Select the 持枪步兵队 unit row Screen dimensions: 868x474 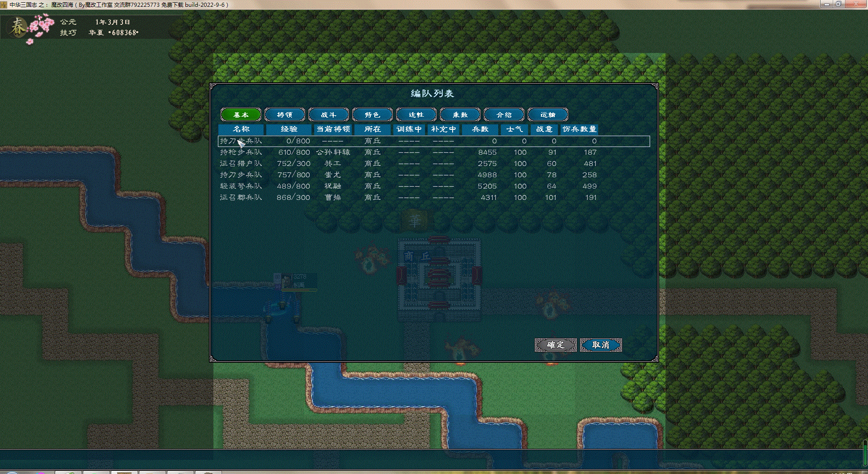click(434, 152)
